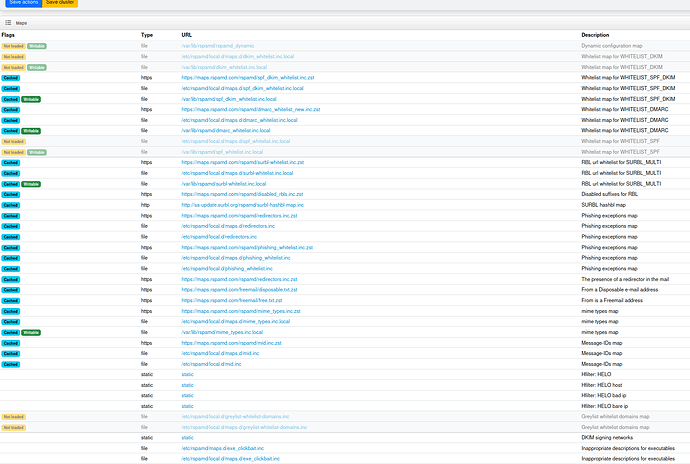This screenshot has width=690, height=464.
Task: Click the list icon beside Maps heading
Action: point(8,20)
